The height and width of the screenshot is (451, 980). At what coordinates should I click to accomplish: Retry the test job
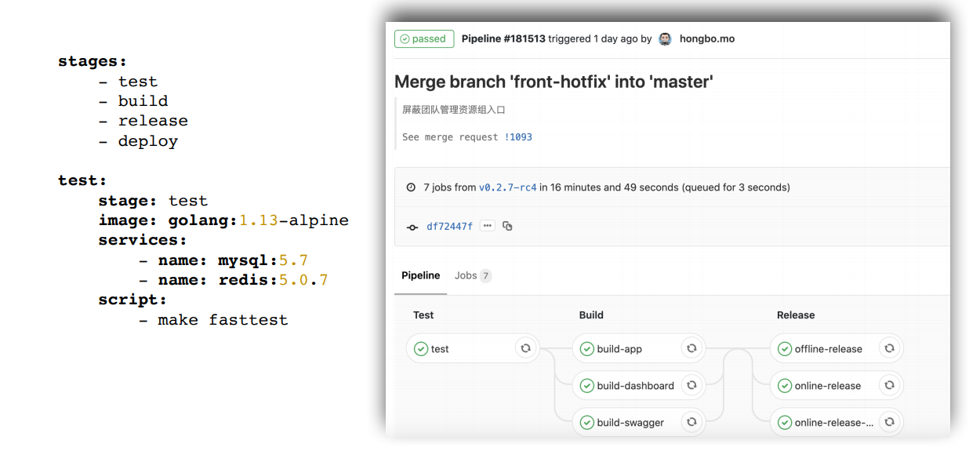526,348
